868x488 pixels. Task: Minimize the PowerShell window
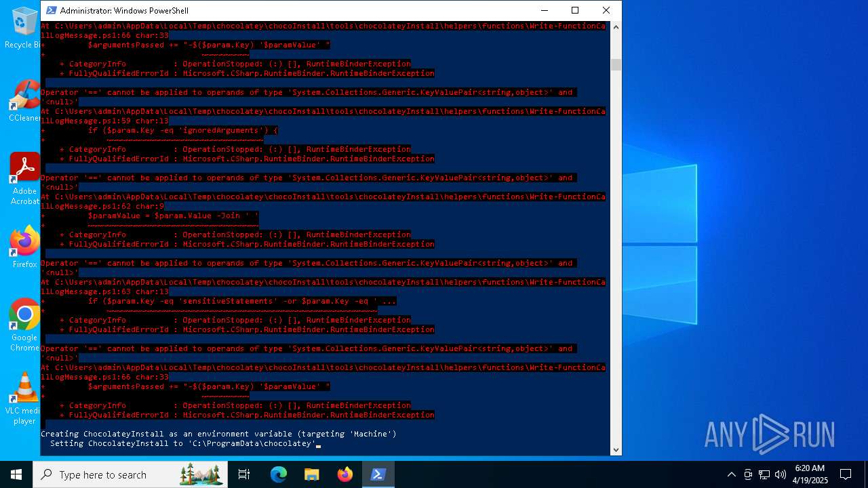coord(544,10)
